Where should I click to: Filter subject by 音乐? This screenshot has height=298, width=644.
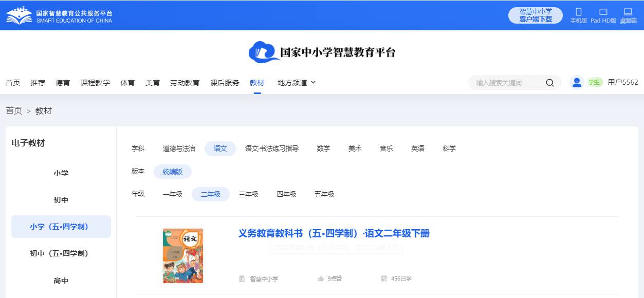(387, 148)
